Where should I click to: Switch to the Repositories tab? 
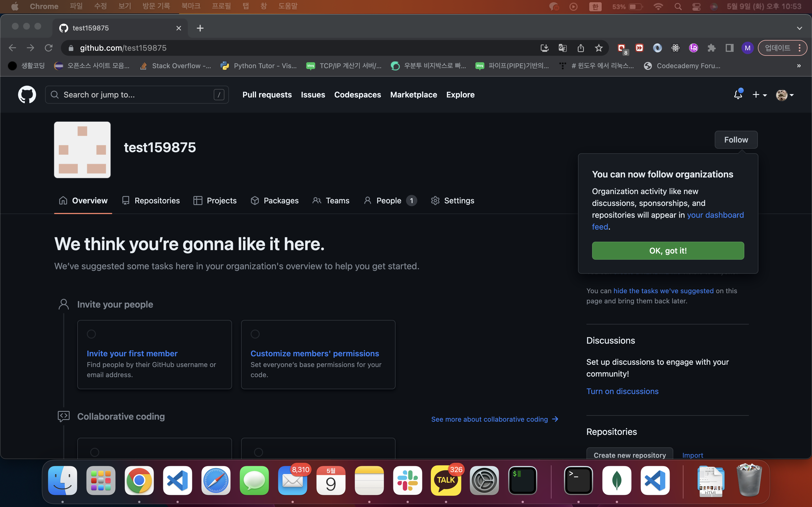pos(151,201)
